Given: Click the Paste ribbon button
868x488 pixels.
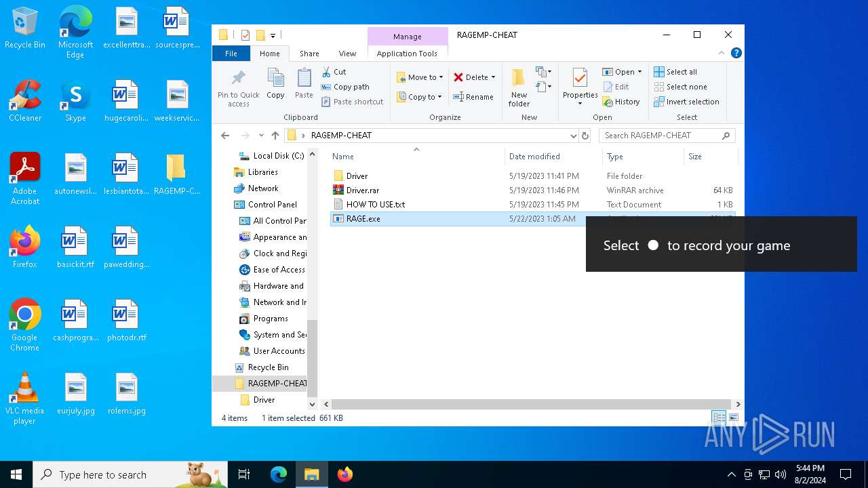Looking at the screenshot, I should (x=304, y=84).
